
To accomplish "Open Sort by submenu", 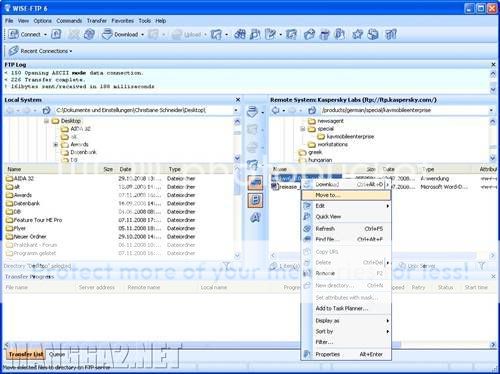I will [x=346, y=331].
